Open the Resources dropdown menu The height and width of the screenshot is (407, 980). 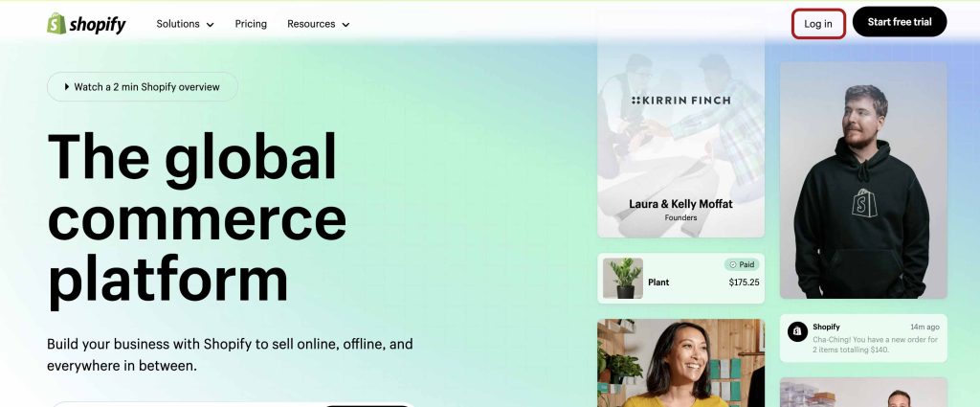319,24
